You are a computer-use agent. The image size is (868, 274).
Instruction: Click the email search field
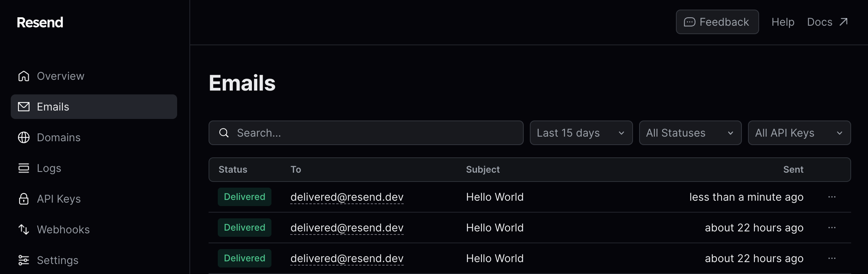[x=366, y=133]
